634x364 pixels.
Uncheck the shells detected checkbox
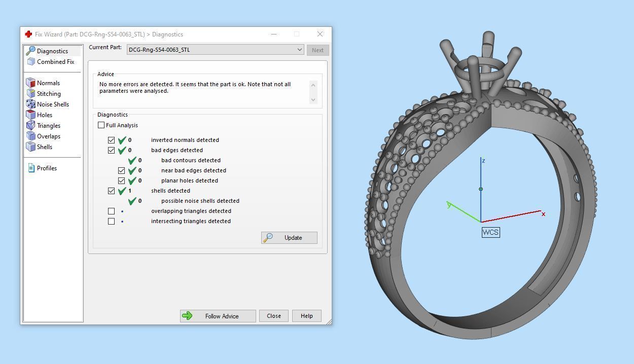point(111,191)
